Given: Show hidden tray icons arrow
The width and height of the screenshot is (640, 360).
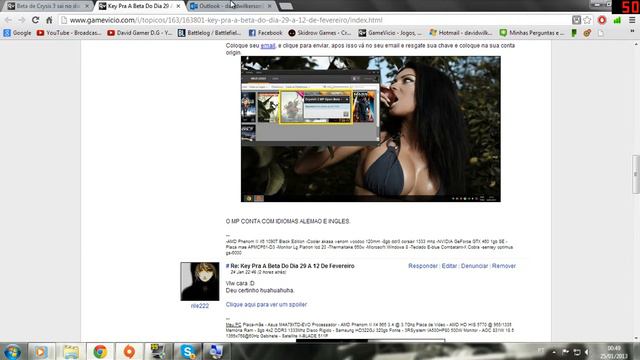Looking at the screenshot, I should coord(554,352).
